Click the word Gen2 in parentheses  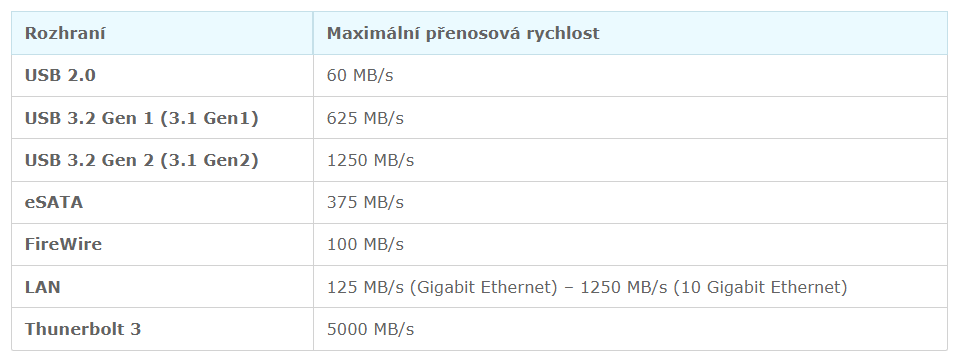[228, 160]
